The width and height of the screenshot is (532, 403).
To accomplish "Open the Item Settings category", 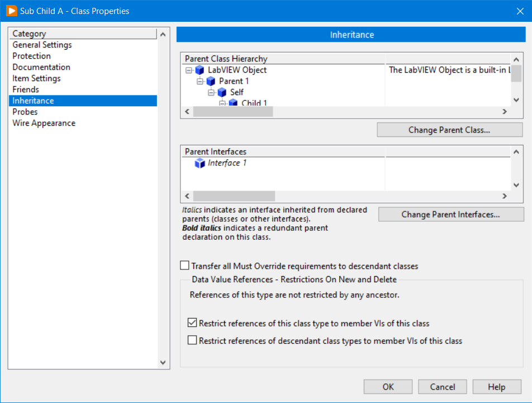I will point(83,78).
